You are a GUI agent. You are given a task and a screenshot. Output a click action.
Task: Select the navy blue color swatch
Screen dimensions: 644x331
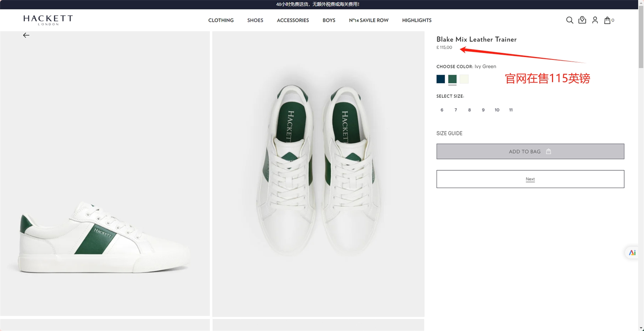(x=441, y=79)
